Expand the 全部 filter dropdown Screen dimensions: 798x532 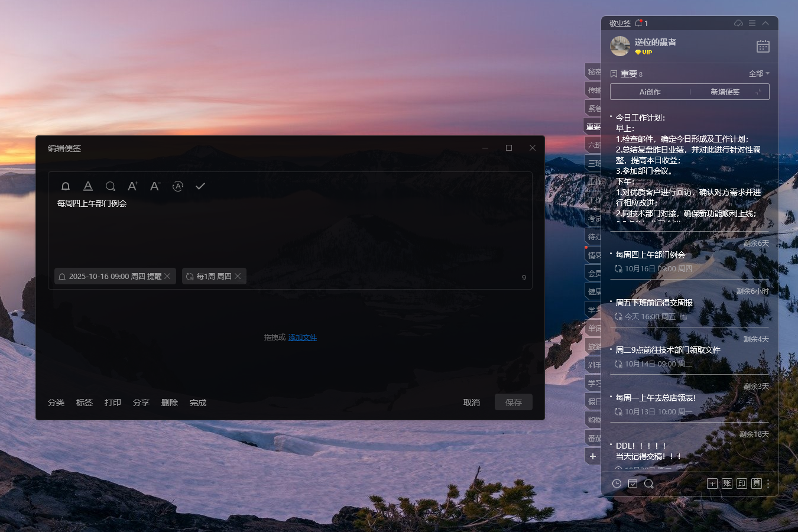[x=759, y=74]
